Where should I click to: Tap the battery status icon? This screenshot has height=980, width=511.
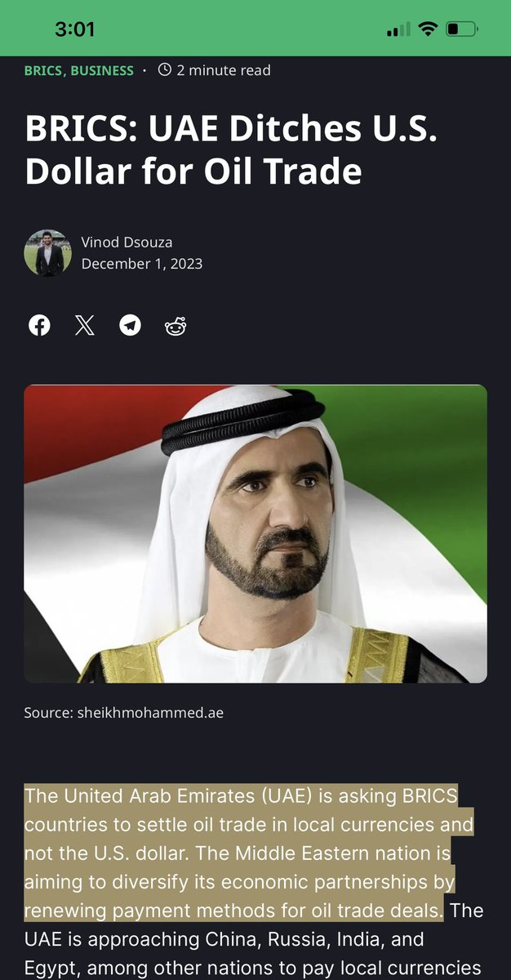tap(463, 29)
